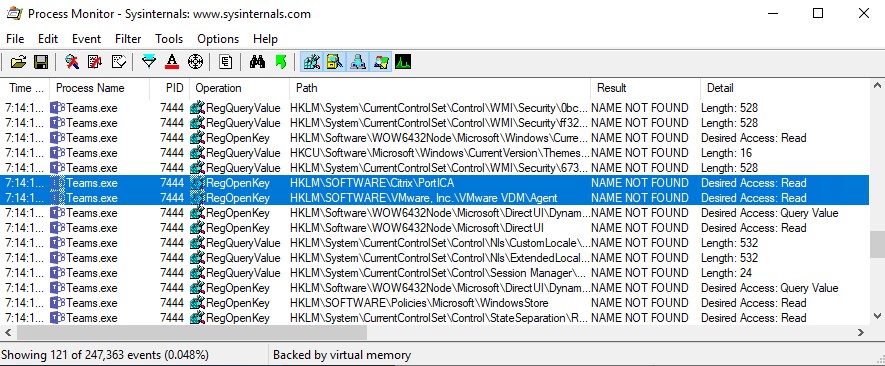Click the vertical scrollbar down arrow
This screenshot has height=366, width=885.
tap(877, 316)
